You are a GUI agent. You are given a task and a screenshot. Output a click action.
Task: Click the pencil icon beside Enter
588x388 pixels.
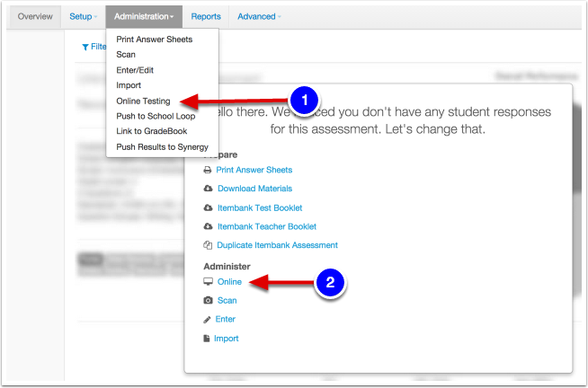click(207, 320)
